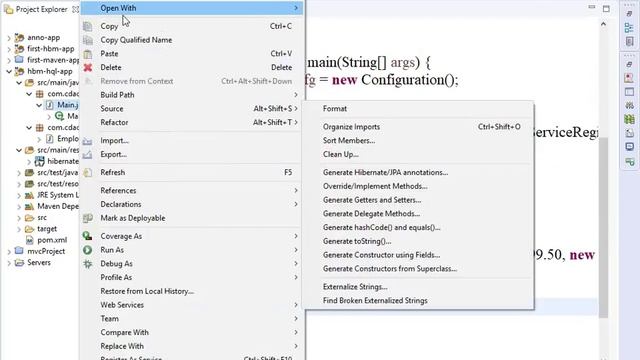This screenshot has width=640, height=360.
Task: Maximize the editor area icon
Action: pyautogui.click(x=606, y=9)
